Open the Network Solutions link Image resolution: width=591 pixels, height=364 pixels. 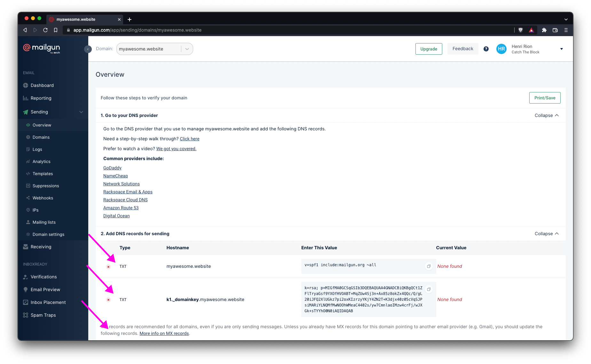pyautogui.click(x=122, y=184)
